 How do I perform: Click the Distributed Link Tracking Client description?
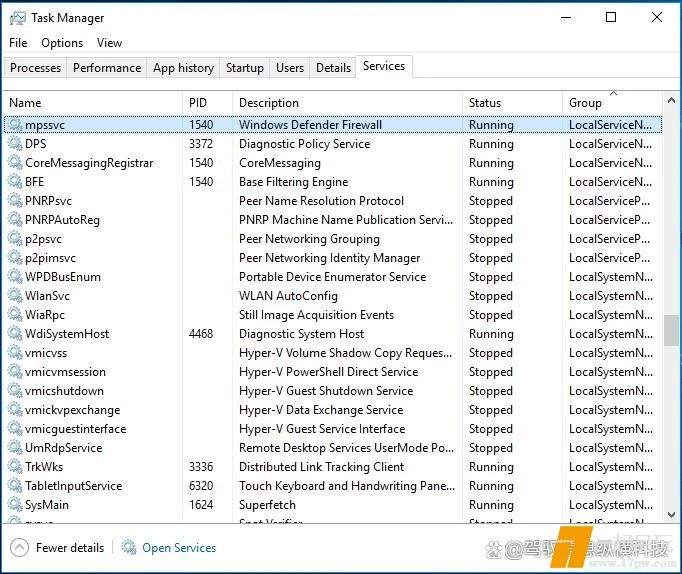pos(321,467)
